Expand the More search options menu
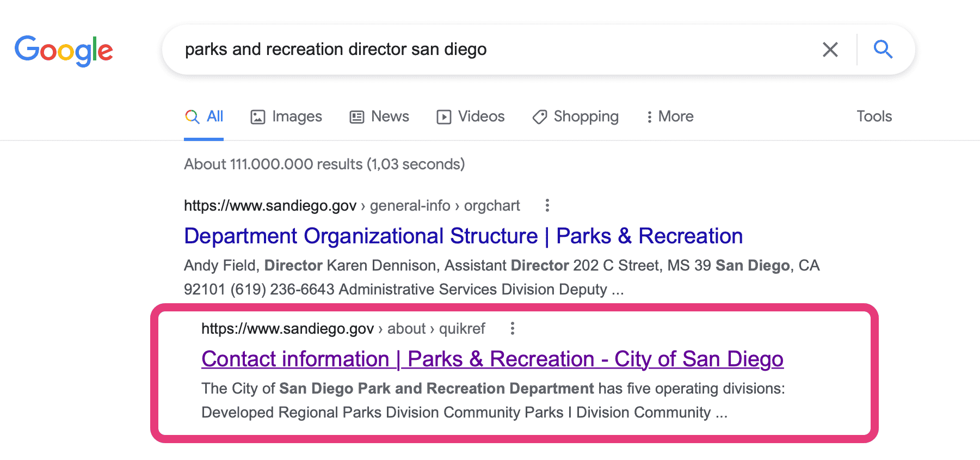The image size is (980, 460). click(x=670, y=116)
